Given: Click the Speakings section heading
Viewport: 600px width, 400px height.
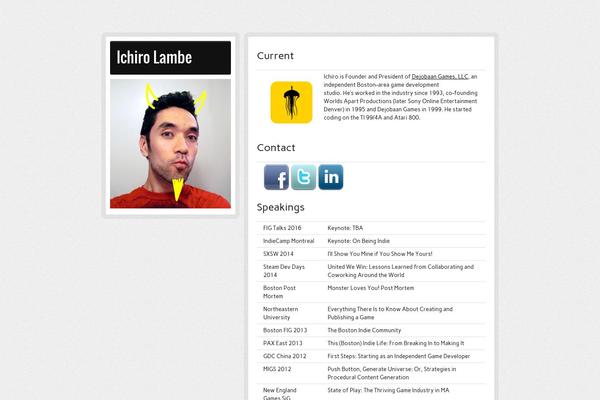Looking at the screenshot, I should point(280,207).
